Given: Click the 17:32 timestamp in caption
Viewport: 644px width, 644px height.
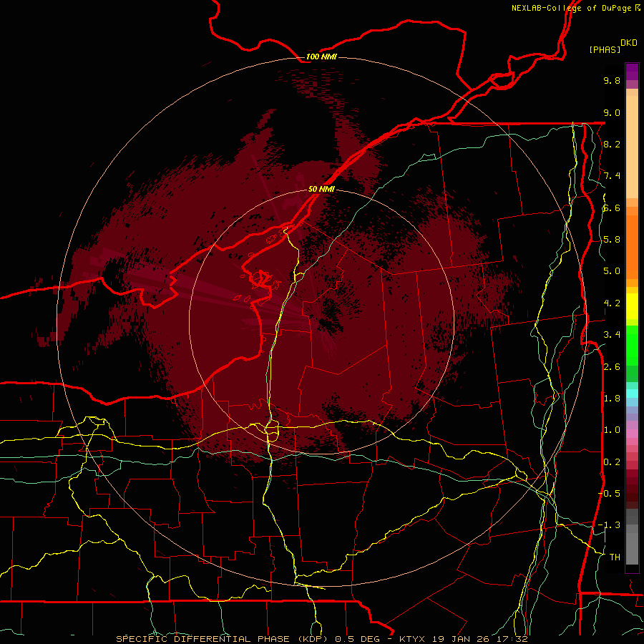Looking at the screenshot, I should coord(512,639).
